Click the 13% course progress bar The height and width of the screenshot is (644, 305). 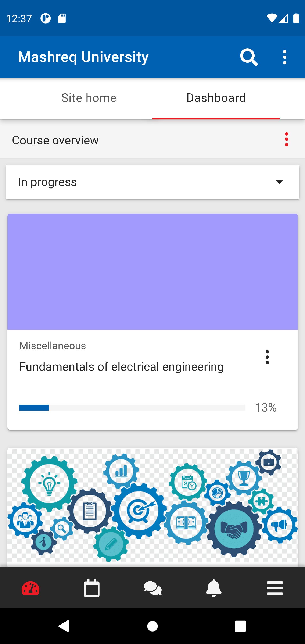click(132, 408)
